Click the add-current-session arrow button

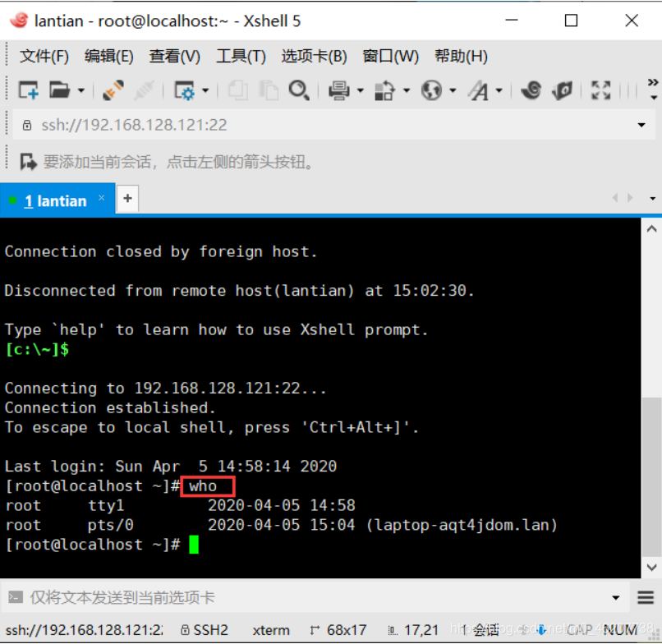click(29, 162)
